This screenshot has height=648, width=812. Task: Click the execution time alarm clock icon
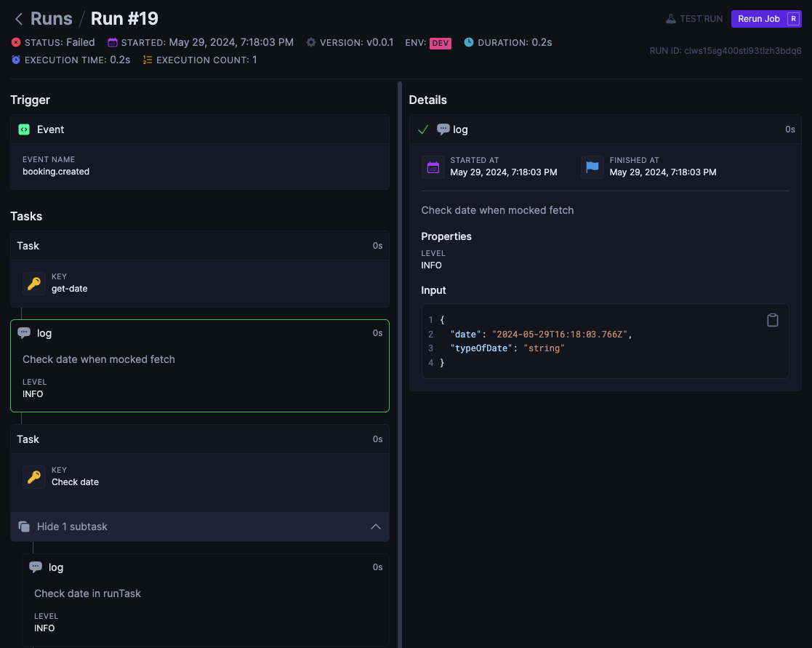(x=16, y=60)
